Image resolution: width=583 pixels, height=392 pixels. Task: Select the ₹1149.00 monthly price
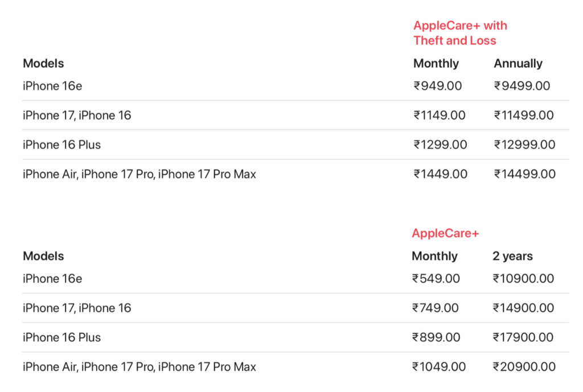point(439,115)
